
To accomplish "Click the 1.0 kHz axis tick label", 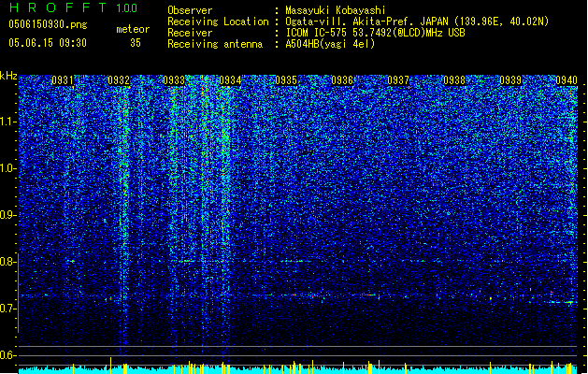I will (x=8, y=168).
